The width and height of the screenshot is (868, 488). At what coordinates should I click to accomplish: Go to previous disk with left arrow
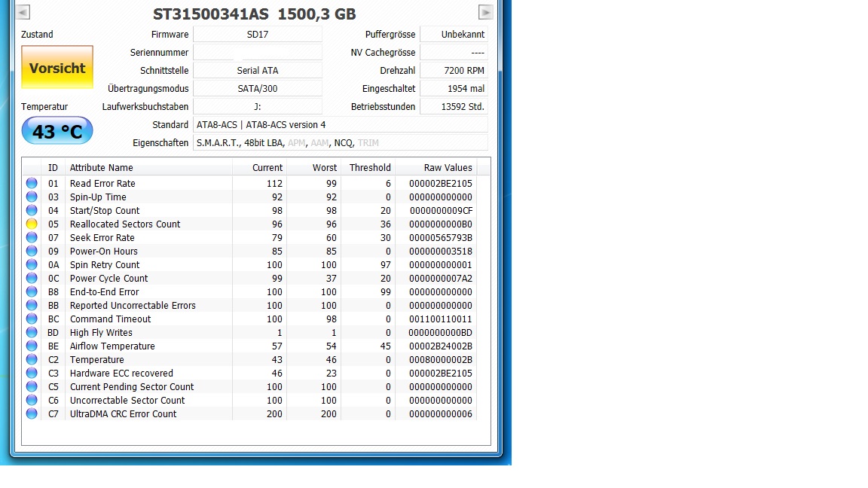[23, 11]
